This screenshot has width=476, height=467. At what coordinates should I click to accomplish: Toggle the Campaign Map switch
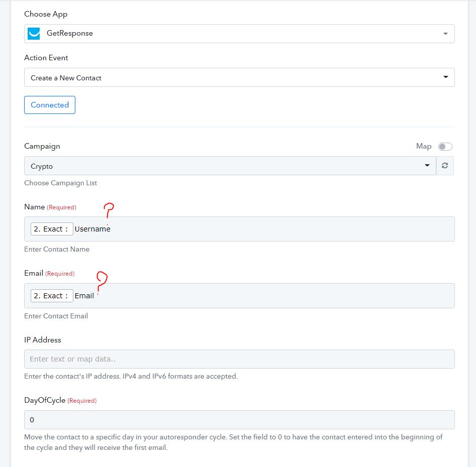pos(445,147)
